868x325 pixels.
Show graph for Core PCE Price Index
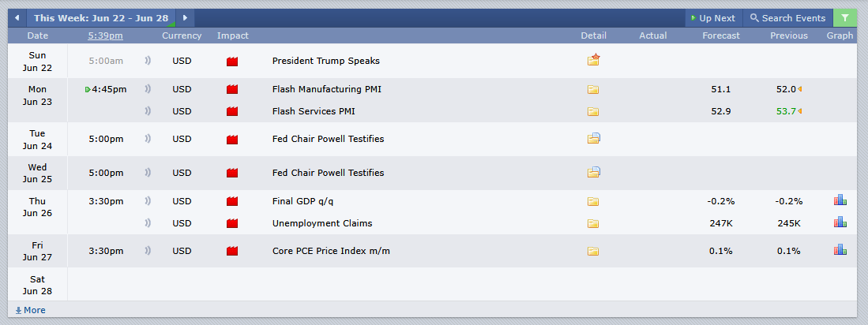pyautogui.click(x=840, y=250)
